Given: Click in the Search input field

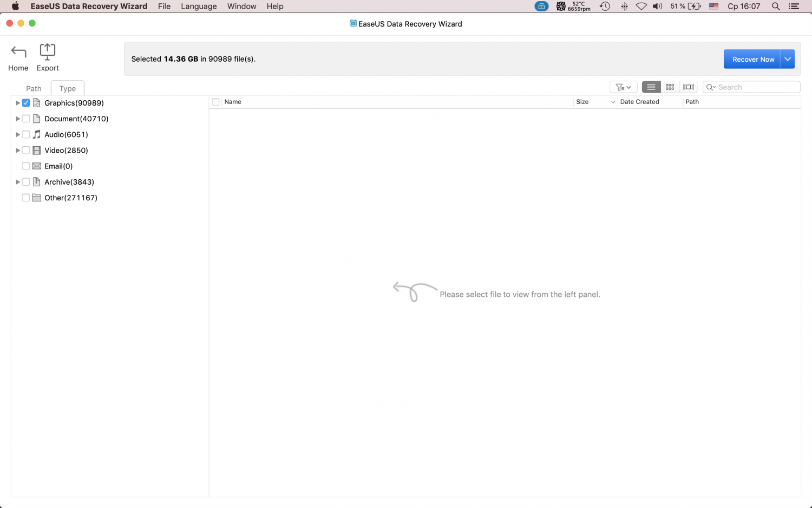Looking at the screenshot, I should point(751,87).
